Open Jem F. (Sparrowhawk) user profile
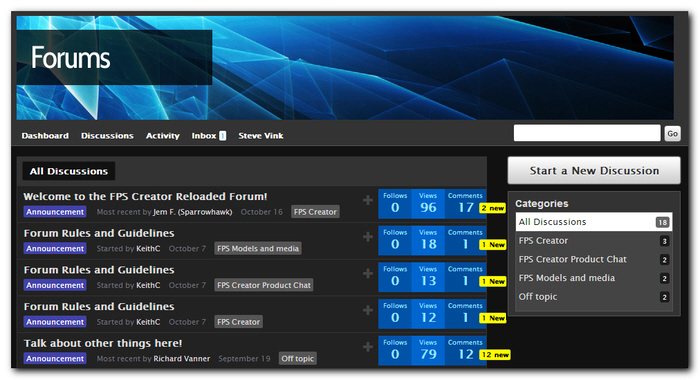This screenshot has height=380, width=700. [x=192, y=212]
